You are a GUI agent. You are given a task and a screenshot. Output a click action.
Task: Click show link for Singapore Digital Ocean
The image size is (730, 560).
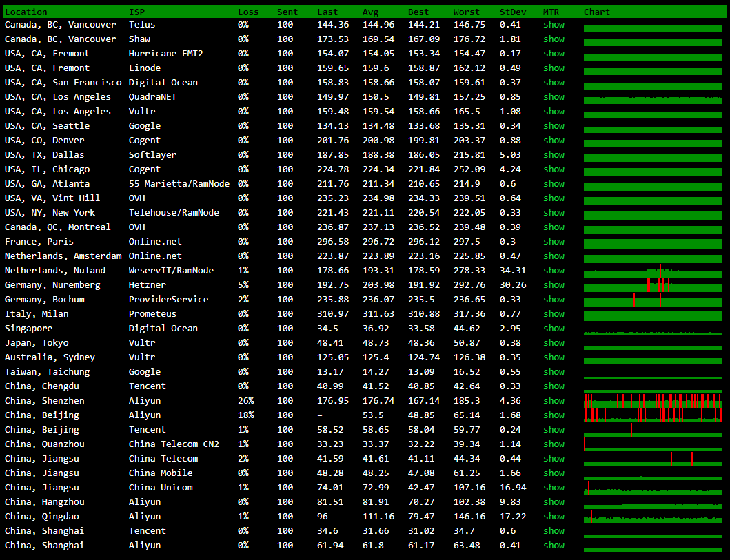pyautogui.click(x=554, y=329)
